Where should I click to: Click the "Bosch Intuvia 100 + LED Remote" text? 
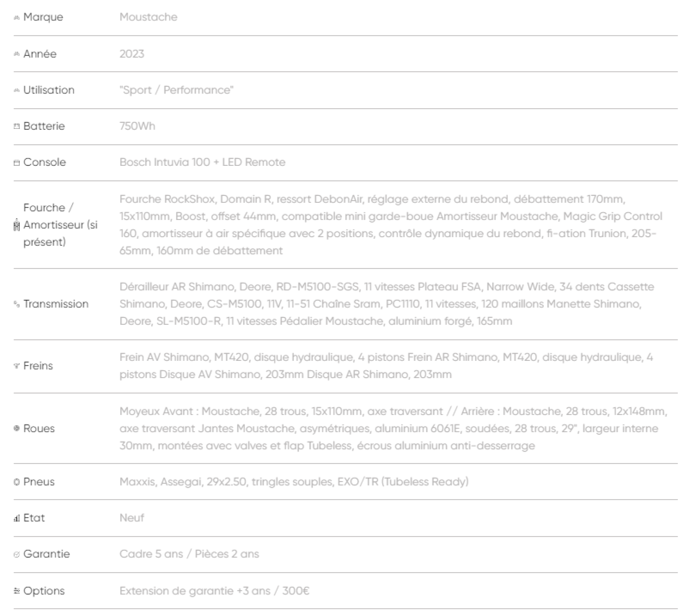[202, 162]
